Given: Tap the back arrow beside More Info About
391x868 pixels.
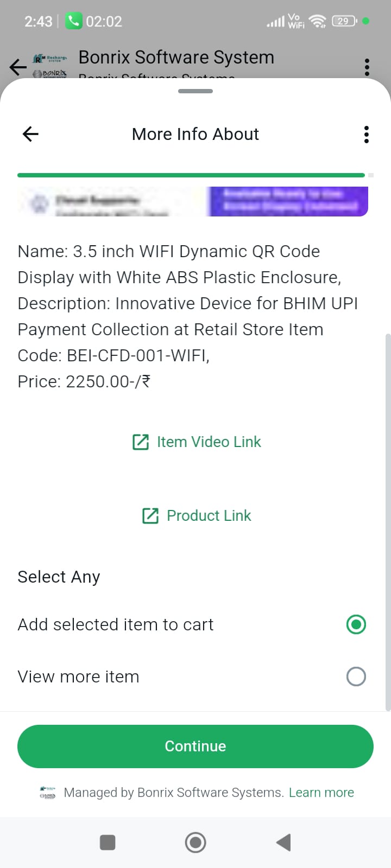Looking at the screenshot, I should pyautogui.click(x=30, y=134).
